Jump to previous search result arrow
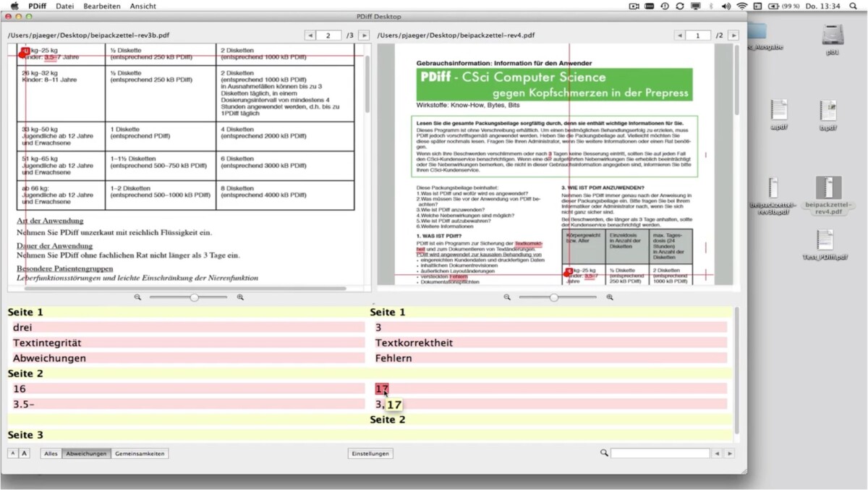 (x=717, y=453)
